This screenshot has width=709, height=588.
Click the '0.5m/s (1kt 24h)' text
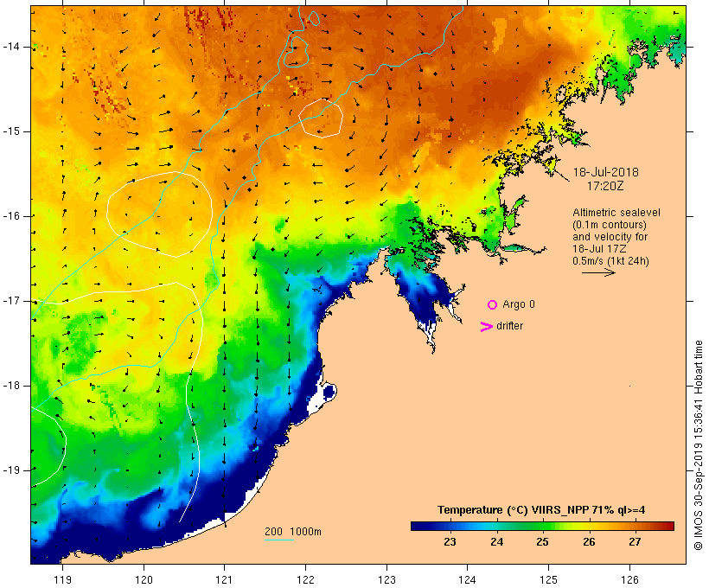(610, 261)
